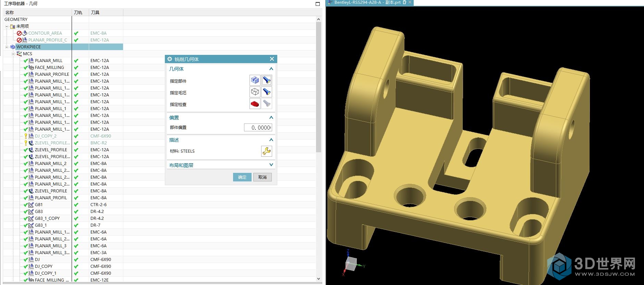Click the 刀具 column header
This screenshot has width=644, height=285.
pos(106,13)
